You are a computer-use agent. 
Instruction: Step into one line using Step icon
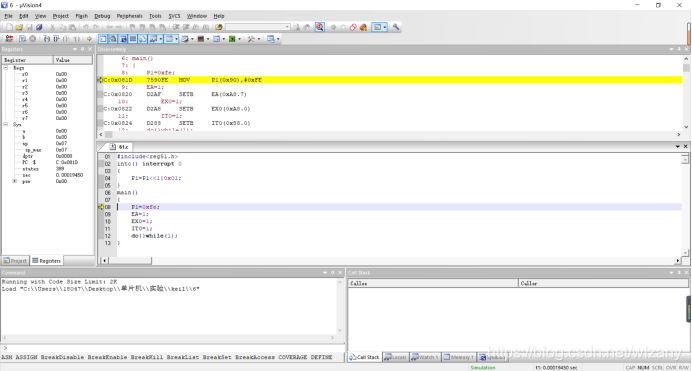click(46, 39)
